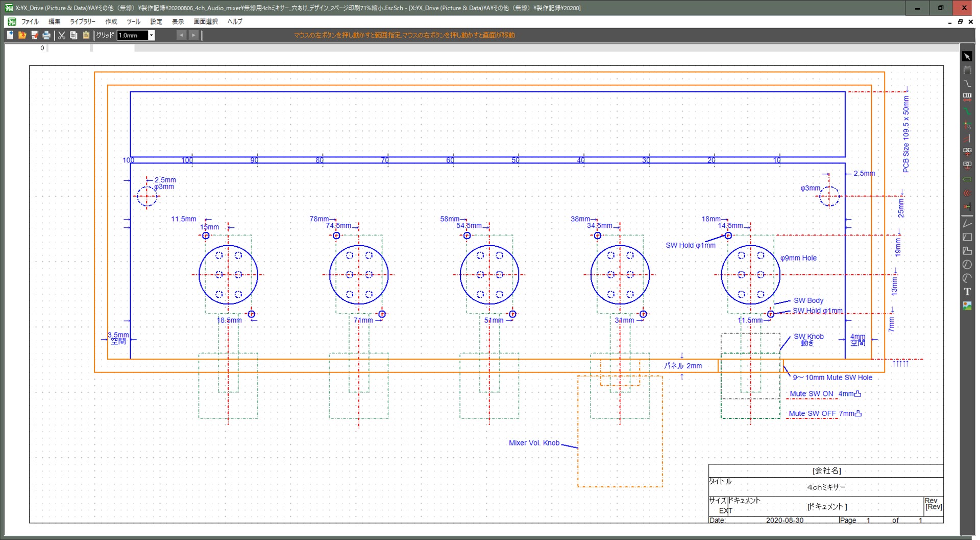Select the 'Mixer Vol. Knob' label
This screenshot has width=980, height=540.
(534, 443)
